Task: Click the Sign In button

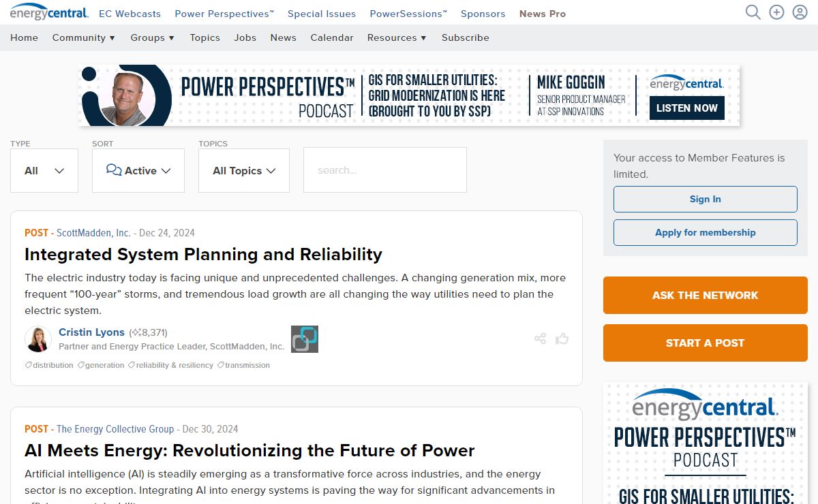Action: tap(706, 199)
